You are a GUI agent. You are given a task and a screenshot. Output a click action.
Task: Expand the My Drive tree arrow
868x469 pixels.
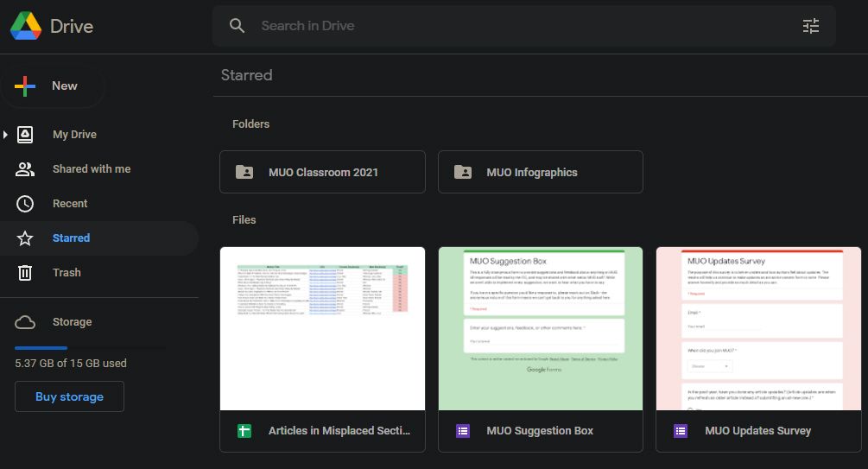[x=5, y=135]
